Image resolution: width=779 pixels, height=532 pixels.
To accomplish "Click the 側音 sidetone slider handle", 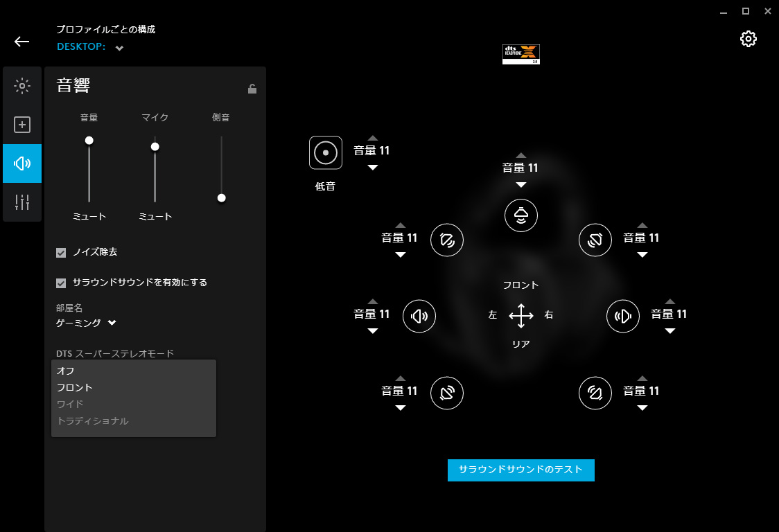I will pos(222,198).
